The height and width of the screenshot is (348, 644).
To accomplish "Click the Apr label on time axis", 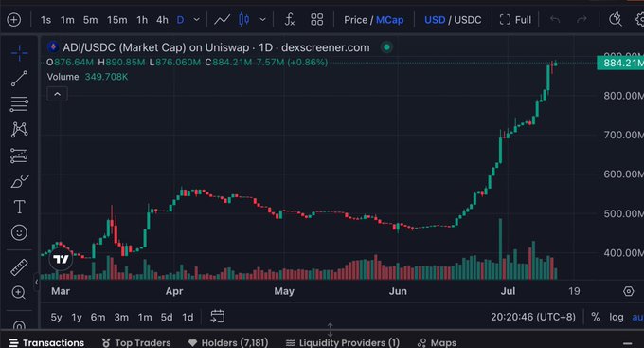I will pyautogui.click(x=174, y=291).
